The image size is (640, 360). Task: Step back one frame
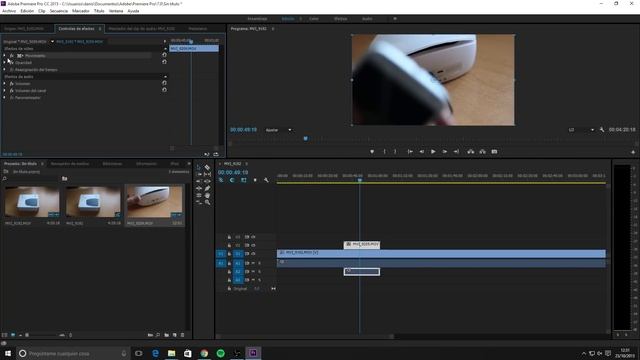(422, 151)
